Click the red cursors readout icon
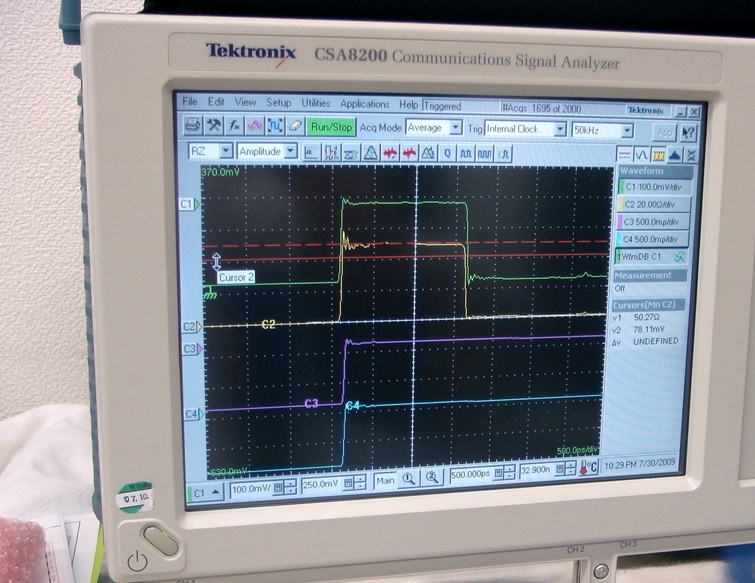This screenshot has height=583, width=755. 625,155
